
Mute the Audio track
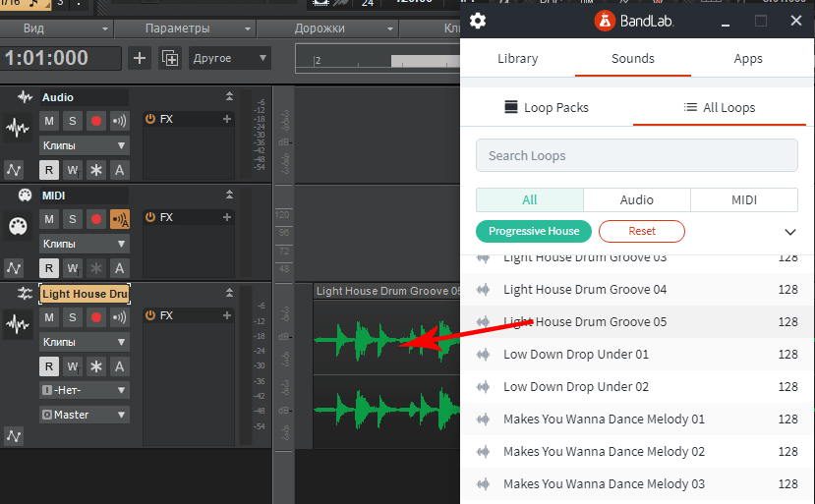49,121
